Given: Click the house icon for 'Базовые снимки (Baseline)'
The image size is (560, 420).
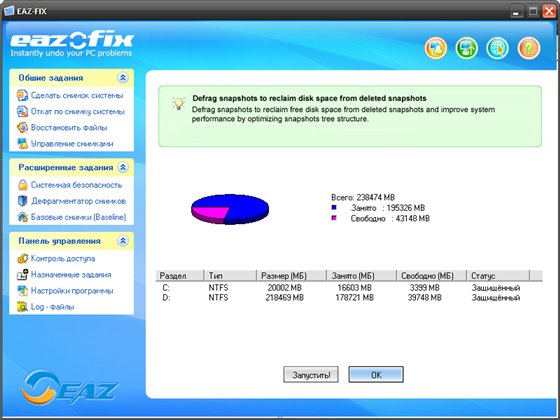Looking at the screenshot, I should click(22, 217).
